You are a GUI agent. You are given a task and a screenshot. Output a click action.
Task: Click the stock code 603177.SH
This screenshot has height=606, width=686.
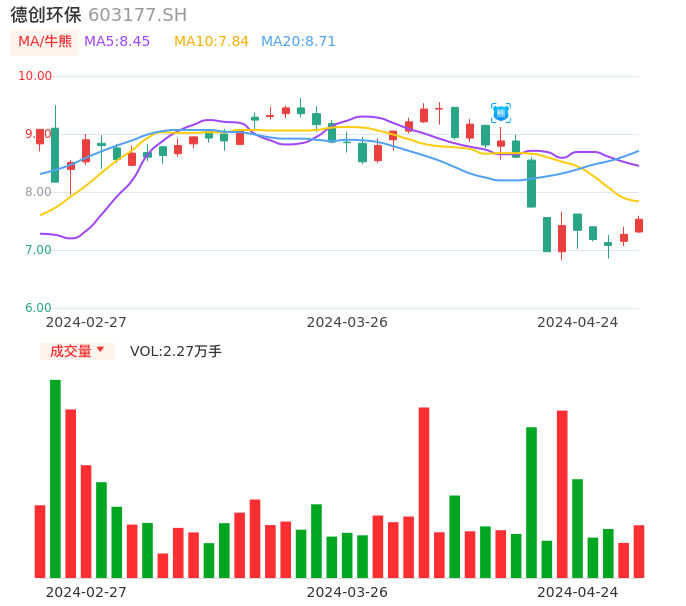click(x=137, y=15)
